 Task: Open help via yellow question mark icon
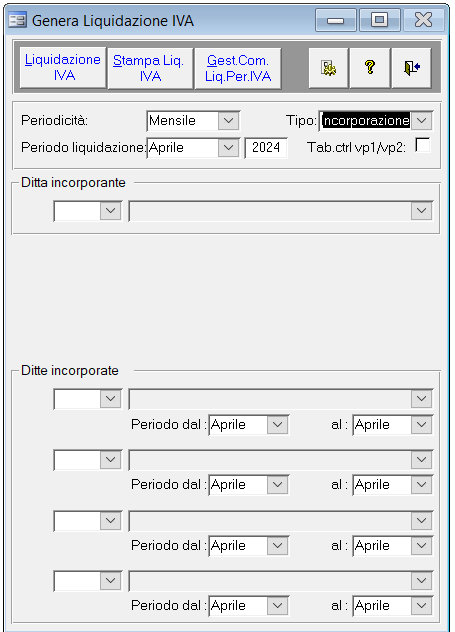point(370,68)
